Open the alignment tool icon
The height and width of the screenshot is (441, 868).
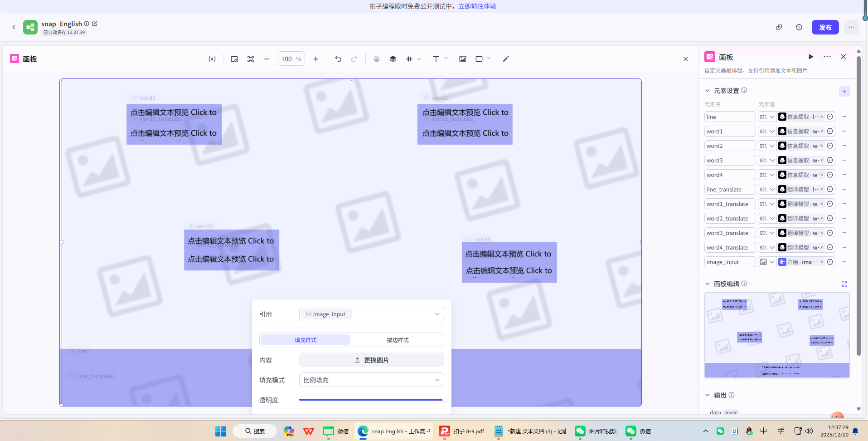click(x=409, y=59)
